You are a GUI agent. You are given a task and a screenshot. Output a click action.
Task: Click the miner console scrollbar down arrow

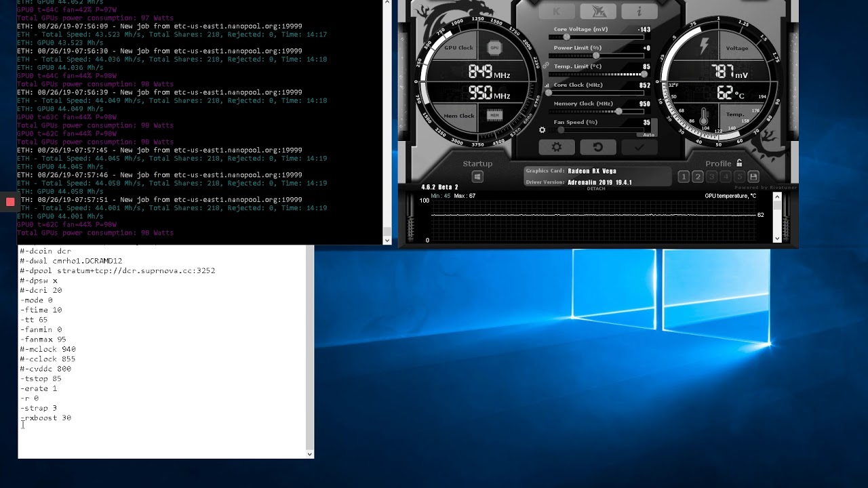[387, 240]
